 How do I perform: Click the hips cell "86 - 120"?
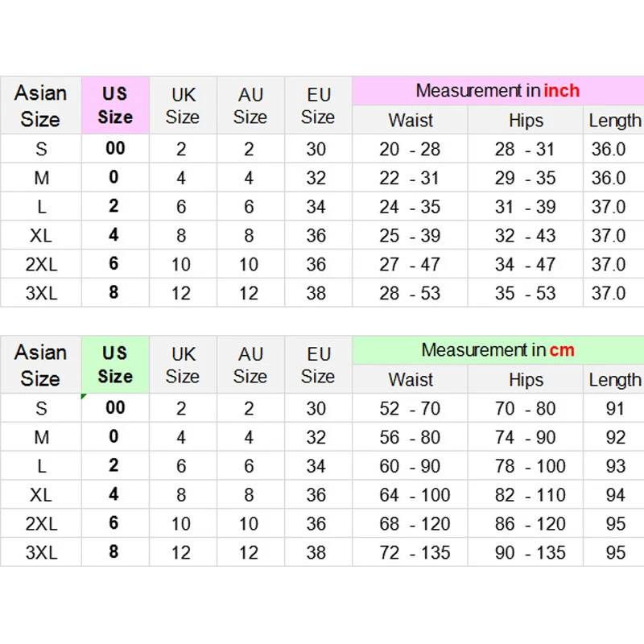(x=526, y=523)
